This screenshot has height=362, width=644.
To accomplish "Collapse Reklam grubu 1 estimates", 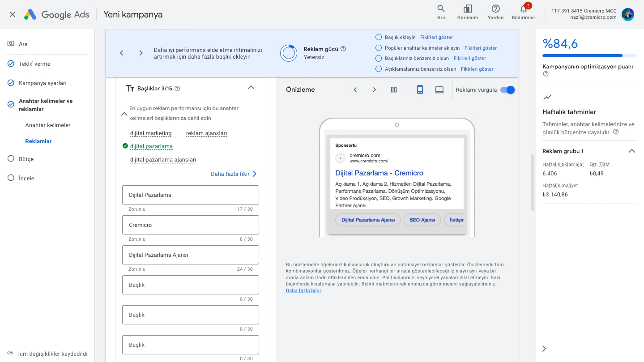I will 632,151.
